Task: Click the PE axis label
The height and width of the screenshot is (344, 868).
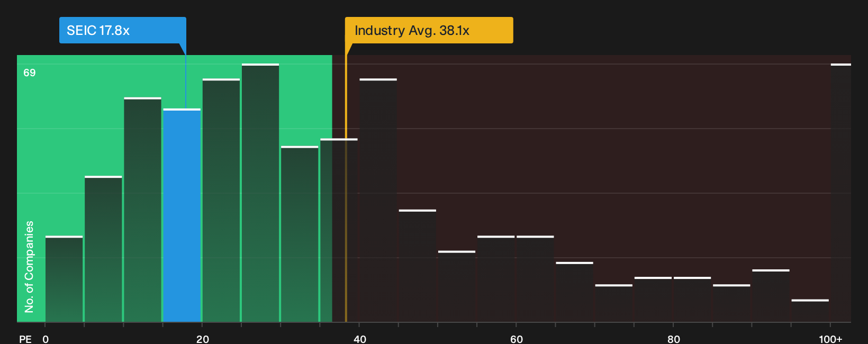Action: point(25,339)
